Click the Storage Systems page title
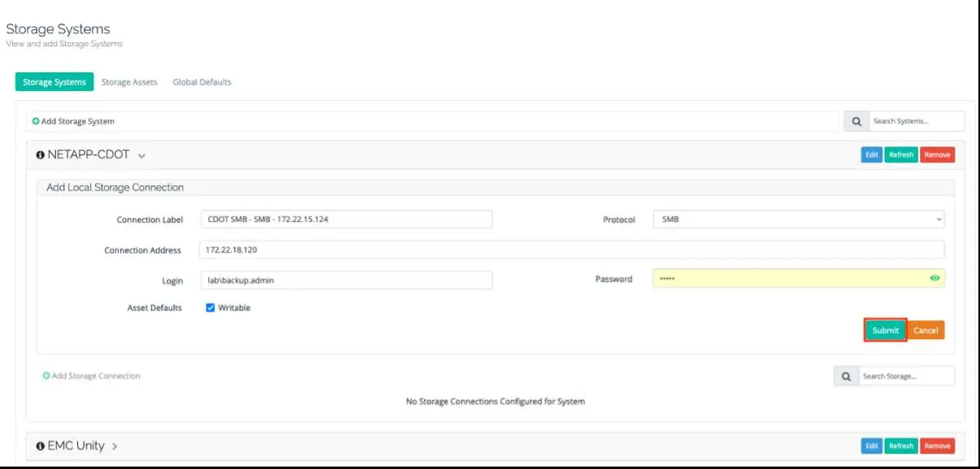The width and height of the screenshot is (980, 469). 58,29
